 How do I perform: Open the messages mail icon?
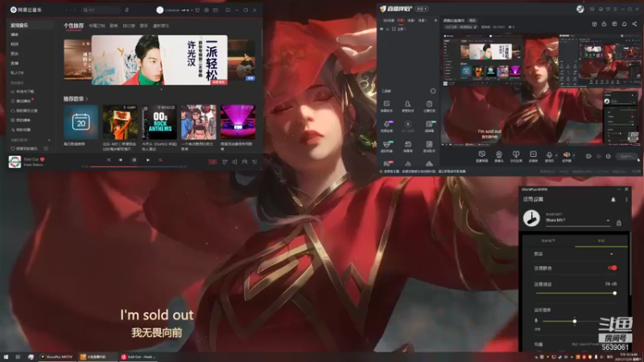coord(216,10)
